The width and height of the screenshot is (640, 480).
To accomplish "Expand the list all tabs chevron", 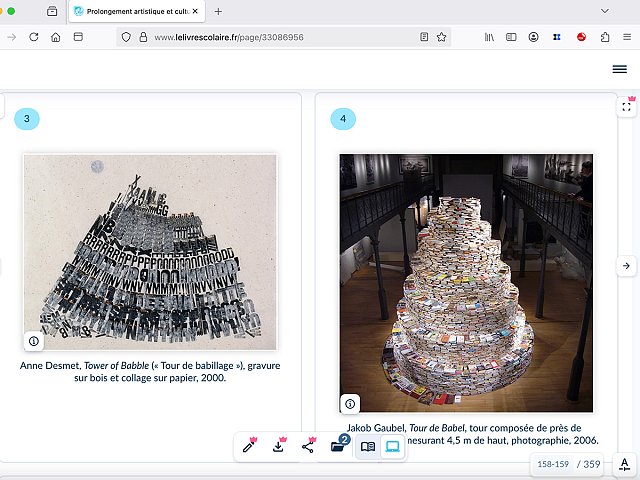I will pos(605,11).
